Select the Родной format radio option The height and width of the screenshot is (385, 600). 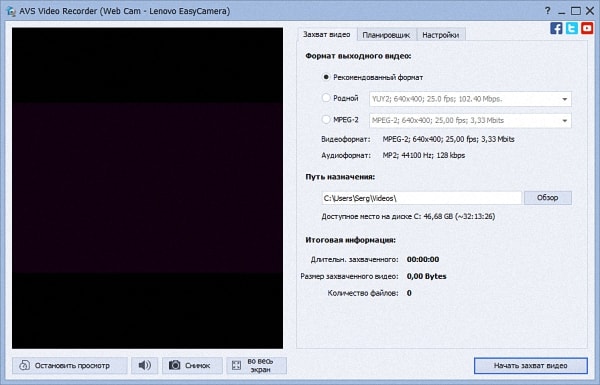326,98
